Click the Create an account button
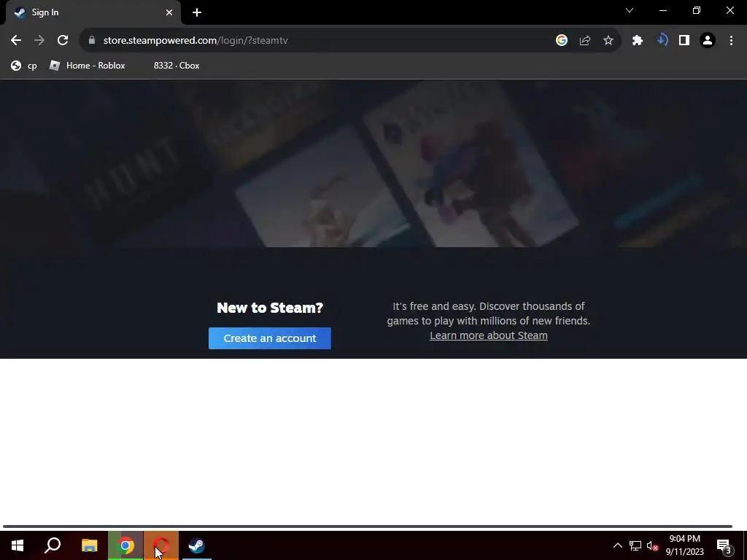Image resolution: width=747 pixels, height=560 pixels. [270, 338]
